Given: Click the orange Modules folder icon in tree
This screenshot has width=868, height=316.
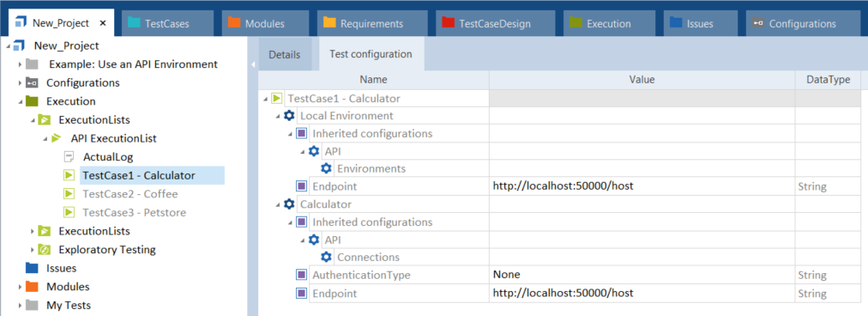Looking at the screenshot, I should 32,287.
